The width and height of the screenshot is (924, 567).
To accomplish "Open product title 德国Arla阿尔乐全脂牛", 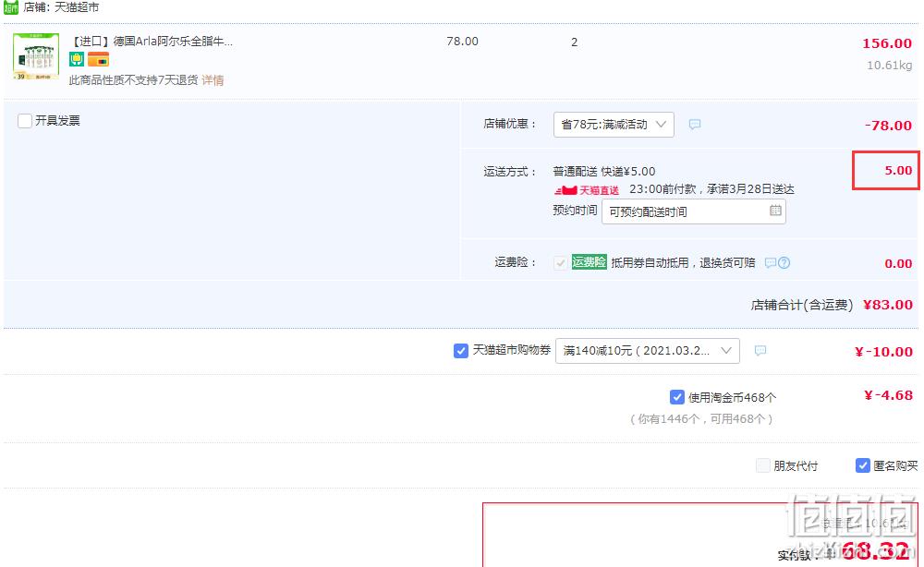I will [152, 42].
